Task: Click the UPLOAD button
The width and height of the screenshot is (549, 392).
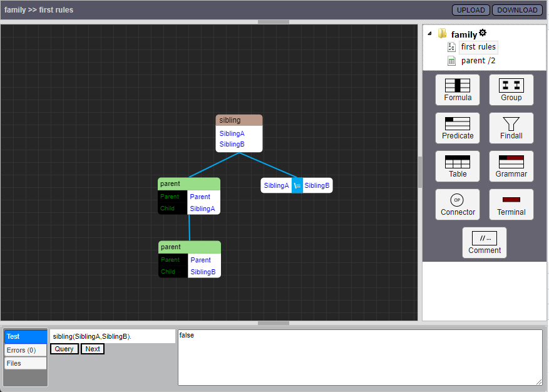Action: [470, 10]
